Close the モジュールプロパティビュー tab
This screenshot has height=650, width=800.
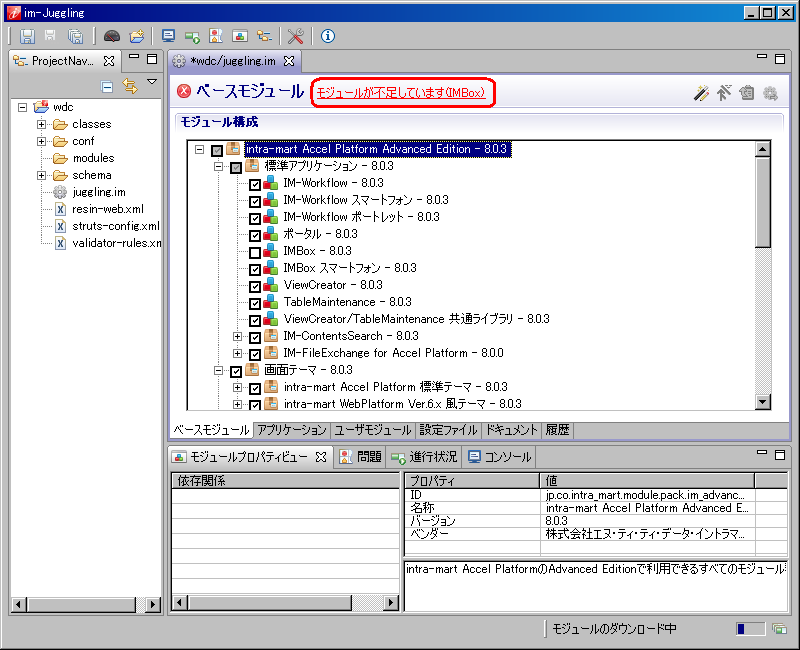pos(321,457)
